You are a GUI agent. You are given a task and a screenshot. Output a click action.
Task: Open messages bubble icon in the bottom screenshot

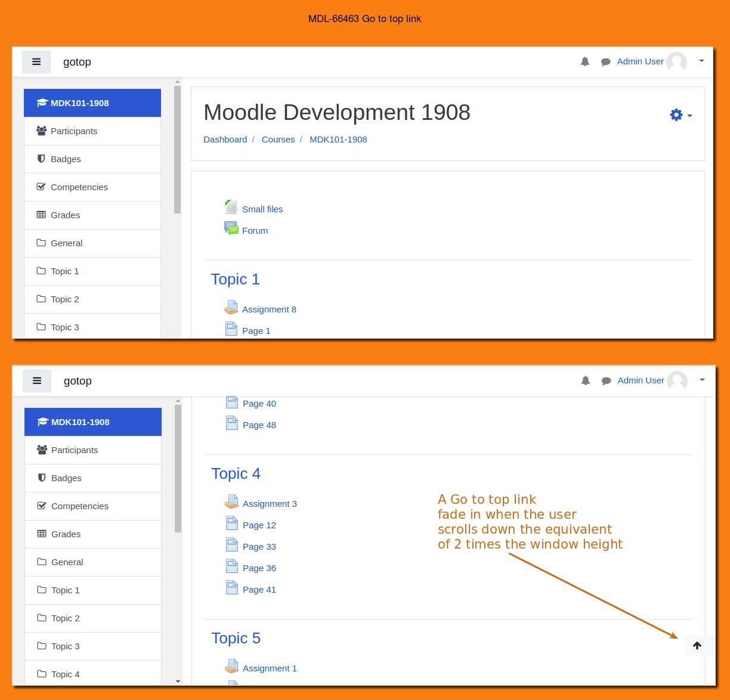[606, 381]
